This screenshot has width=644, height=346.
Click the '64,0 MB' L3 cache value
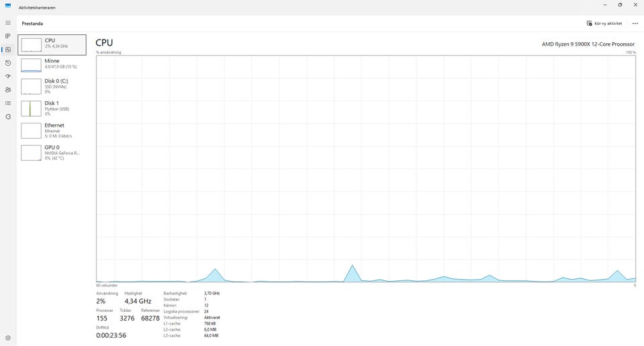pos(211,336)
